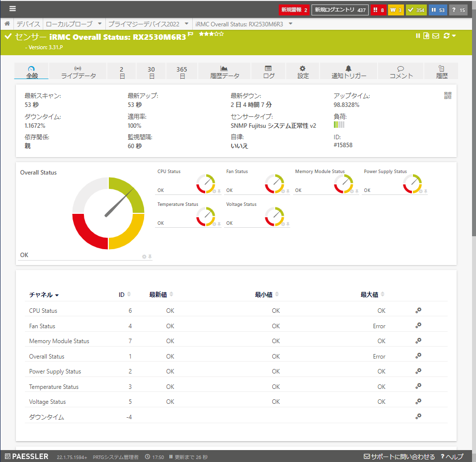Show the 53 paused sensors
Screen dimensions: 476x462
click(438, 10)
